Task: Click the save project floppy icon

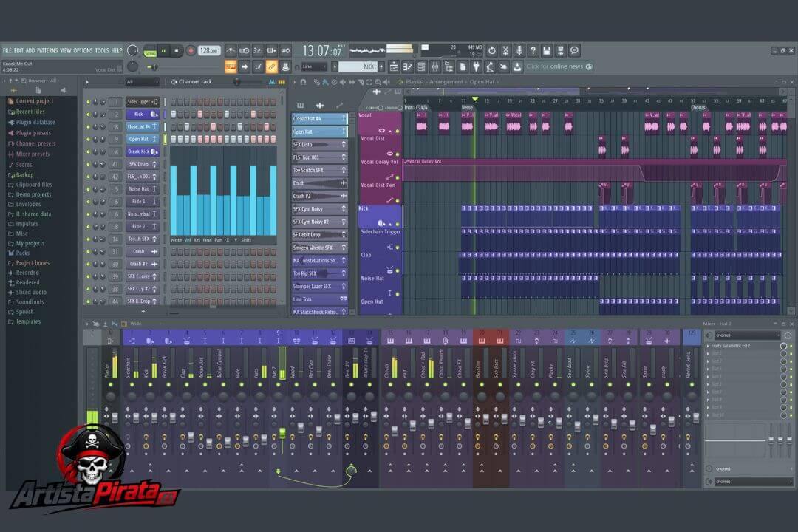Action: coord(547,50)
